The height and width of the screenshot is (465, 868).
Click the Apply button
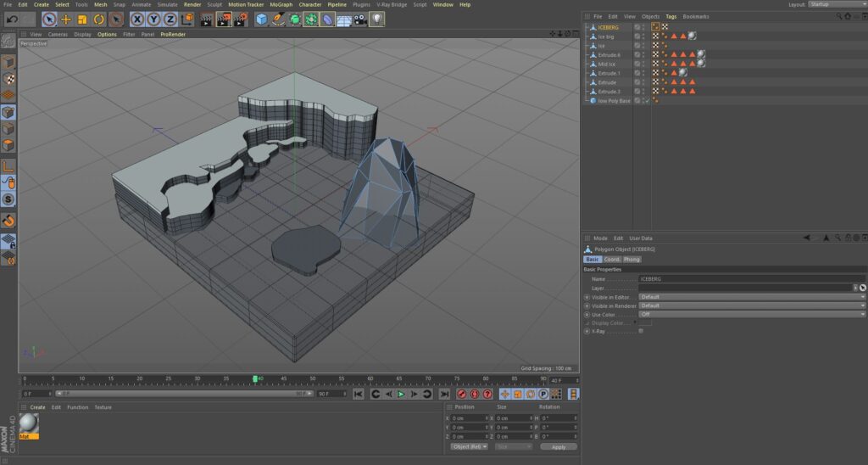point(558,446)
